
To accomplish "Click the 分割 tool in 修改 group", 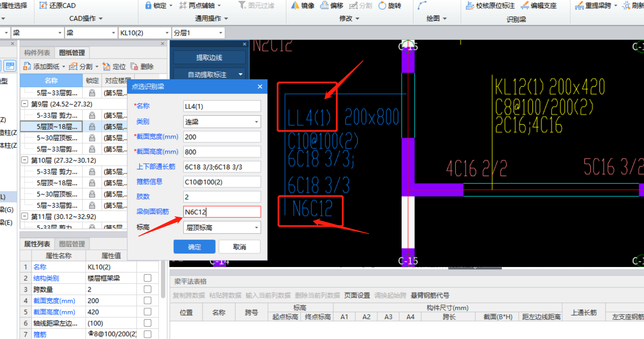I will pos(361,6).
